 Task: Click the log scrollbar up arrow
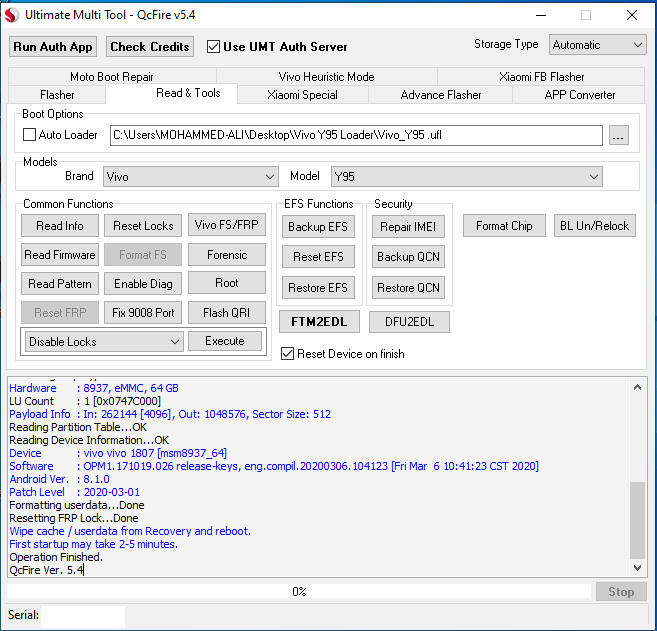637,387
